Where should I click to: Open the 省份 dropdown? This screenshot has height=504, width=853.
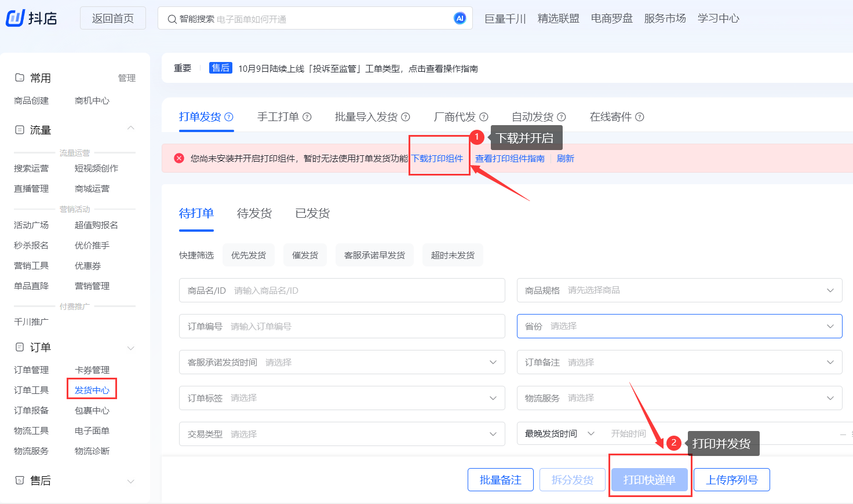pyautogui.click(x=679, y=326)
